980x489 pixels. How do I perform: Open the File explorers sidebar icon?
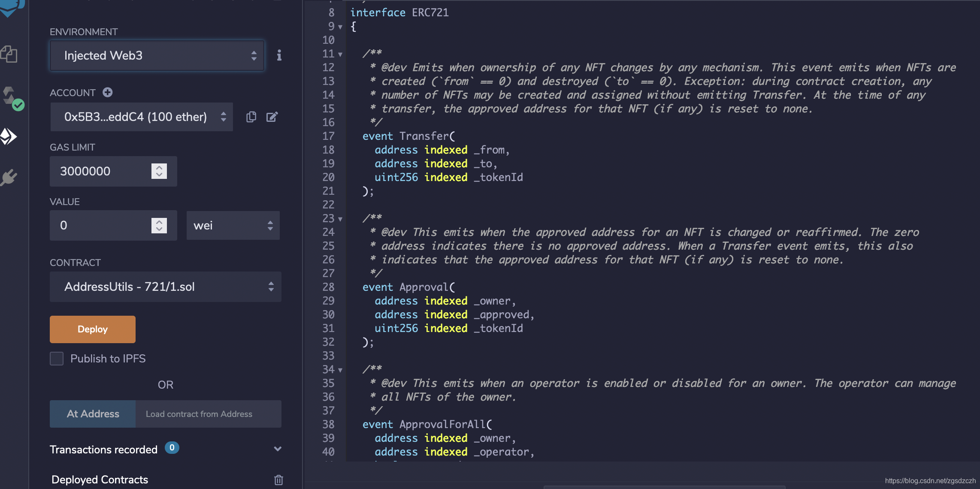point(9,54)
